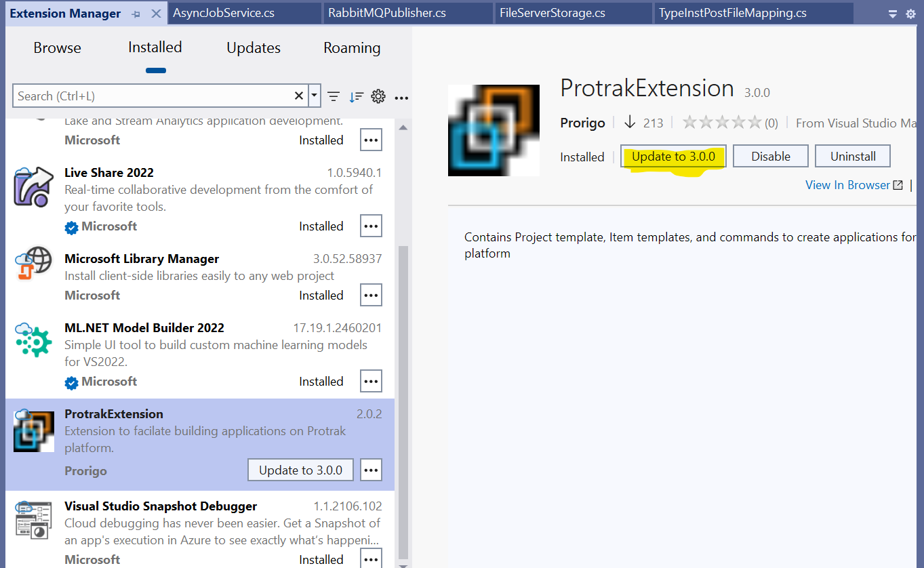Open the filter extensions icon
The width and height of the screenshot is (924, 568).
point(334,96)
